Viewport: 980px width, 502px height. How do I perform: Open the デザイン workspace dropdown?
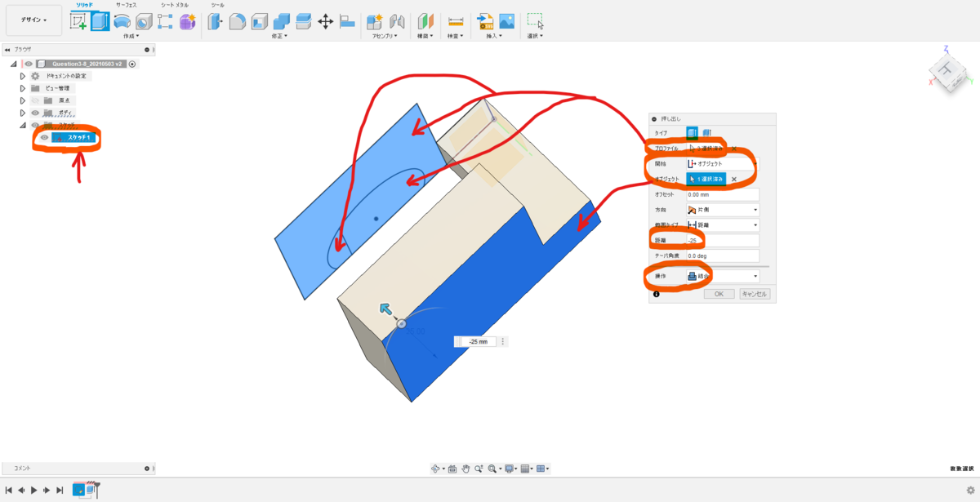click(33, 20)
